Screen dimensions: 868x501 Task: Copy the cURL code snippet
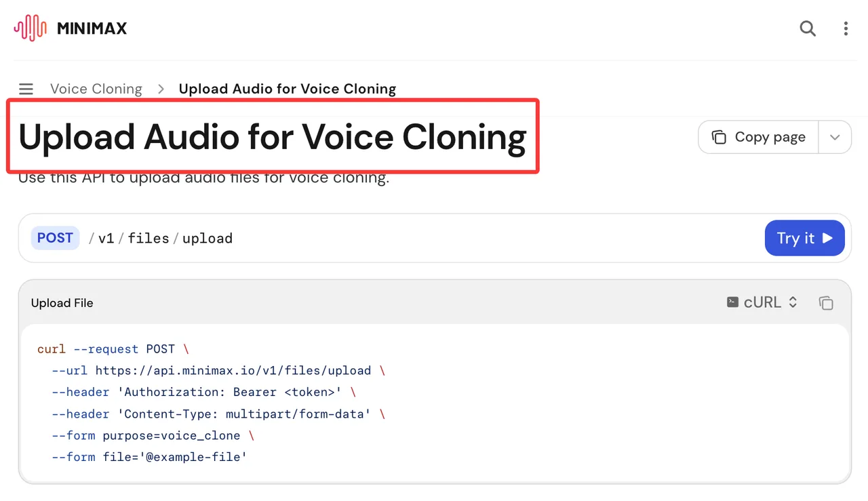coord(825,302)
